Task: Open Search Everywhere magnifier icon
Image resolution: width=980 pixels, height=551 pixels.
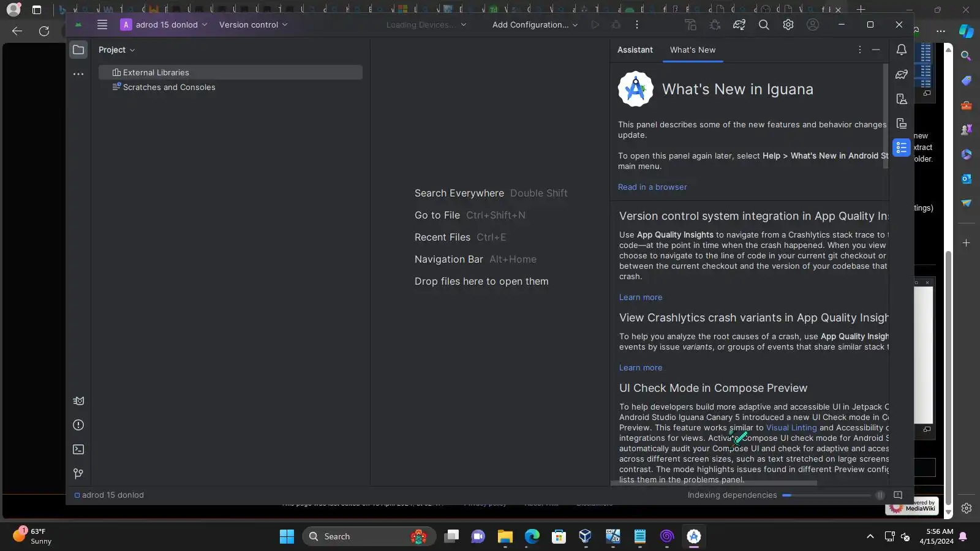Action: 764,24
